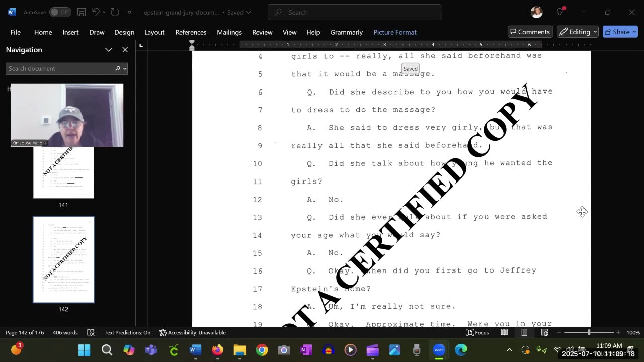Open the Draw tab
644x362 pixels.
pyautogui.click(x=97, y=32)
